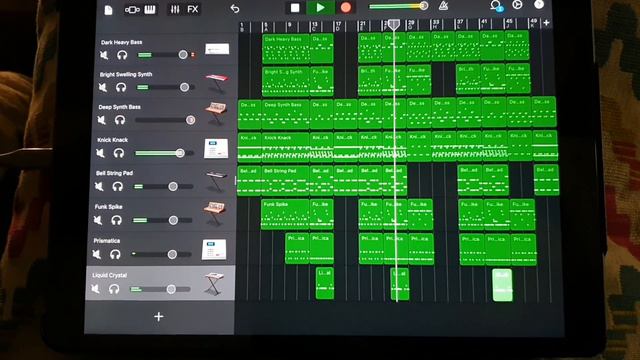The image size is (640, 360).
Task: Mute the Dark Heavy Bass track
Action: click(x=104, y=55)
